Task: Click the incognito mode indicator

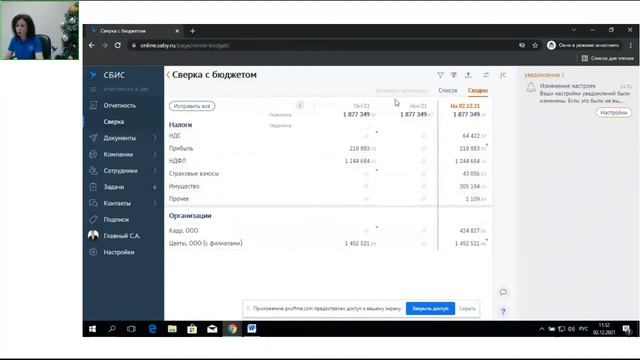Action: (583, 45)
